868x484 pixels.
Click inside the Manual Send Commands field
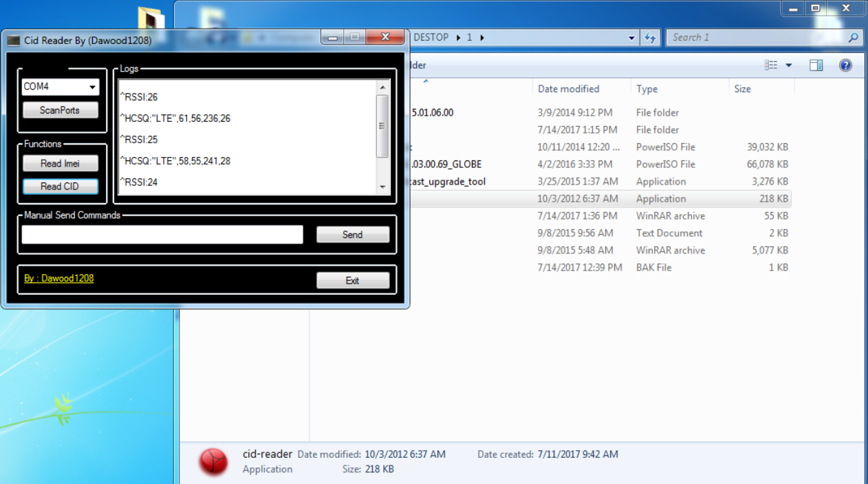162,235
